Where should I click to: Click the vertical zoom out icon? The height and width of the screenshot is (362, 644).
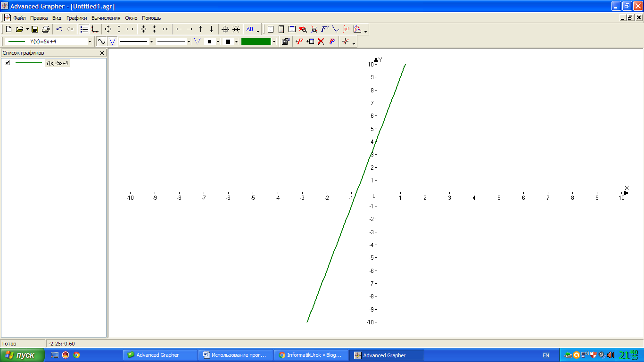tap(154, 29)
